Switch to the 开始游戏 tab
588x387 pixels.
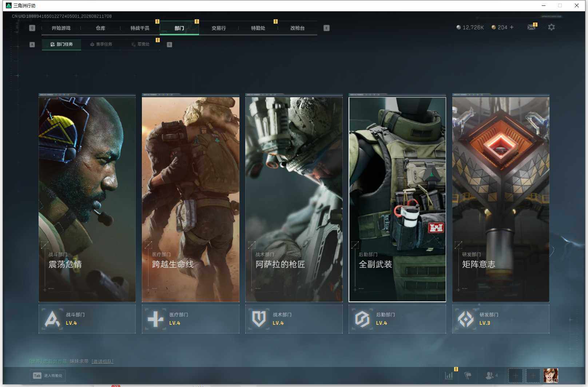(x=61, y=28)
